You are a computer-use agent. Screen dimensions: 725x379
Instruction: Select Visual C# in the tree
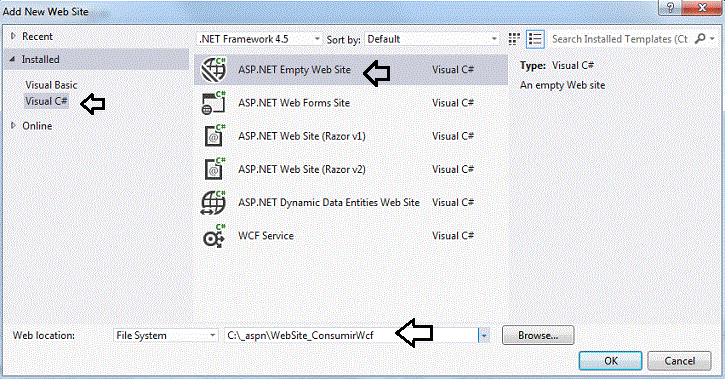click(46, 101)
